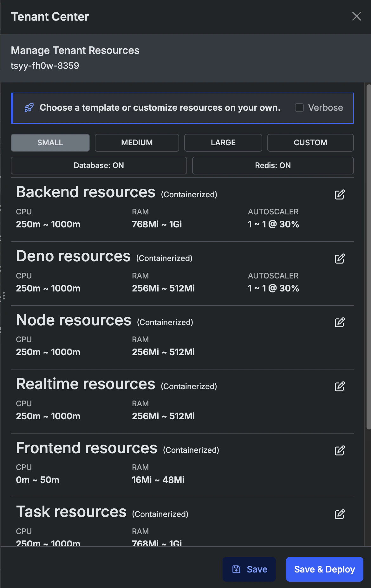Click the Deno resources heading
Viewport: 371px width, 588px height.
(73, 256)
